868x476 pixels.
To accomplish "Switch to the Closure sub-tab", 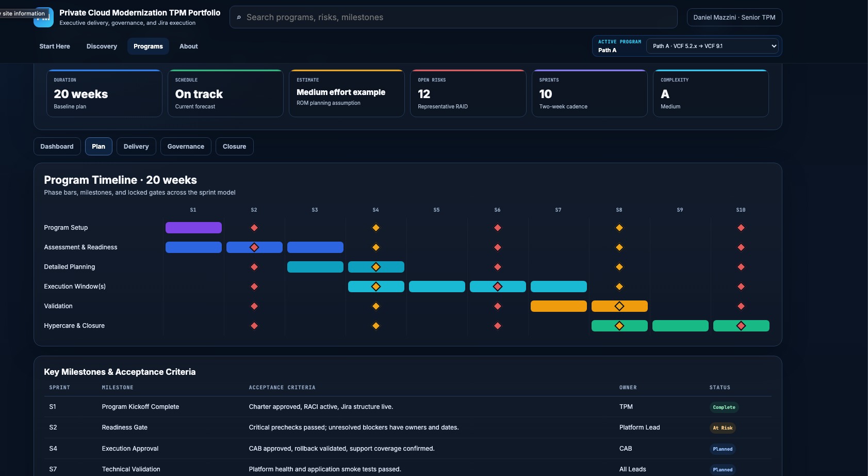I will (234, 147).
